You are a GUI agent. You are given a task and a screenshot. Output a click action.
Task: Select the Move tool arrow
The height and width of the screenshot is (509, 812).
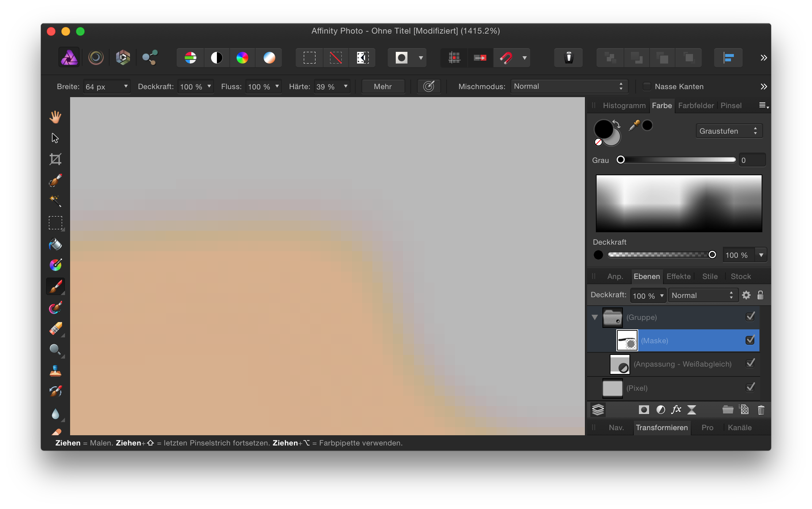[55, 138]
